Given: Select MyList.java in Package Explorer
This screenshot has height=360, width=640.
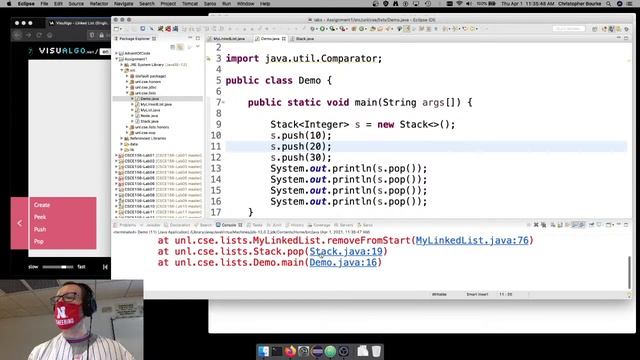Looking at the screenshot, I should pyautogui.click(x=150, y=110).
